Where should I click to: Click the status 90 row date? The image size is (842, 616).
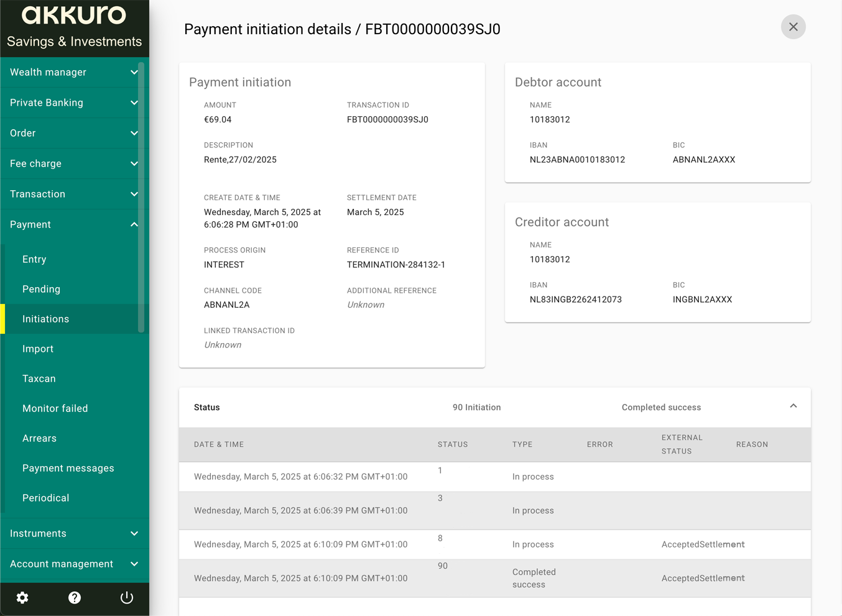click(x=300, y=578)
